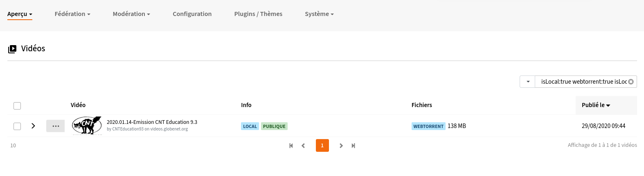Go to the first page of results
Image resolution: width=644 pixels, height=176 pixels.
point(291,146)
